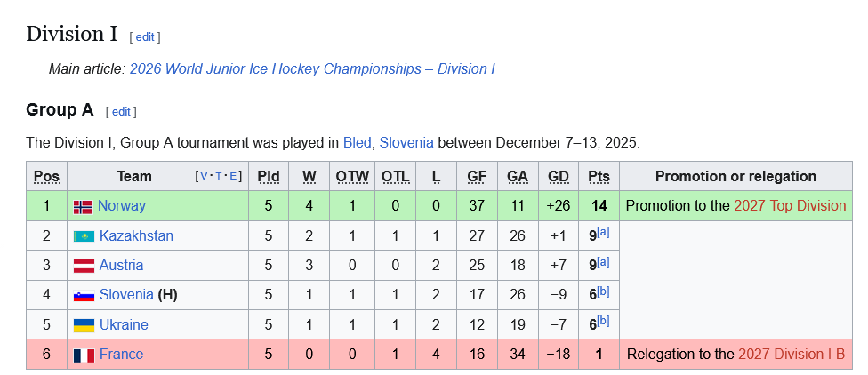
Task: Open the 2027 Top Division link
Action: click(790, 206)
